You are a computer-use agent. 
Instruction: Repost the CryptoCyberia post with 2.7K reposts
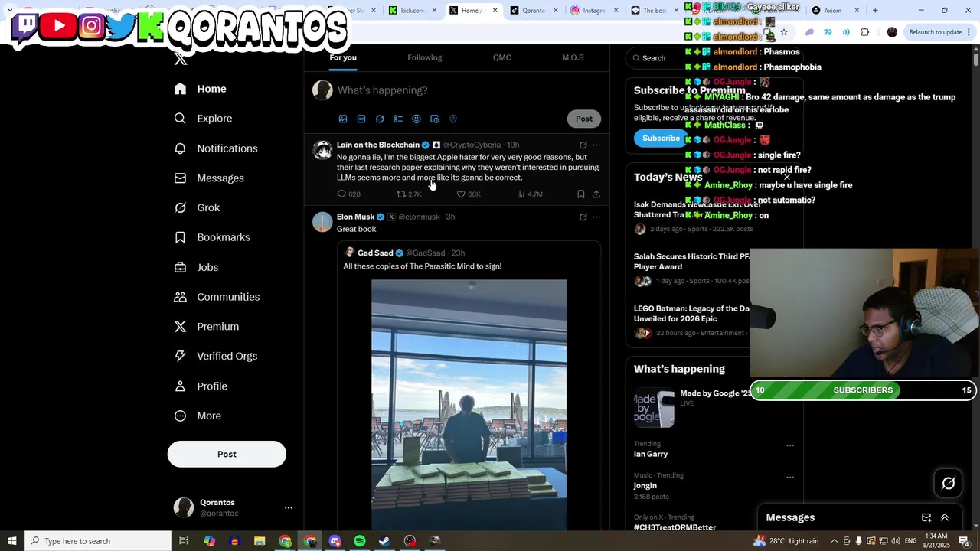pyautogui.click(x=409, y=194)
